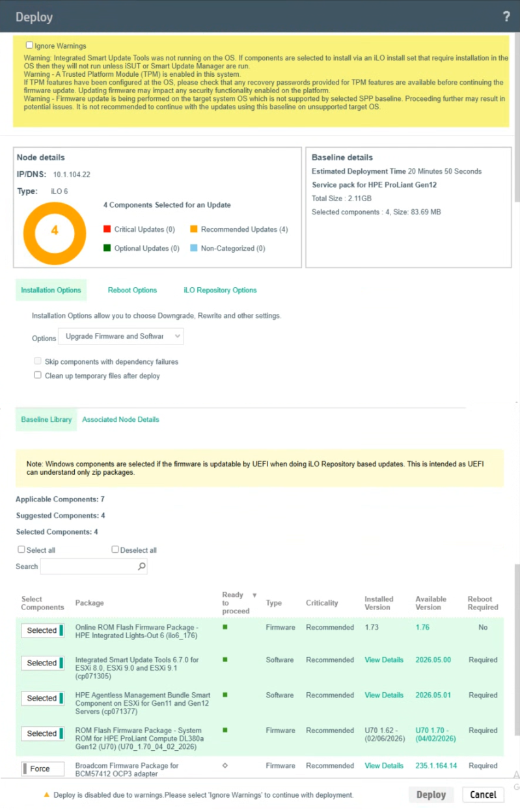This screenshot has height=812, width=520.
Task: Click the Criticality column header
Action: [322, 603]
